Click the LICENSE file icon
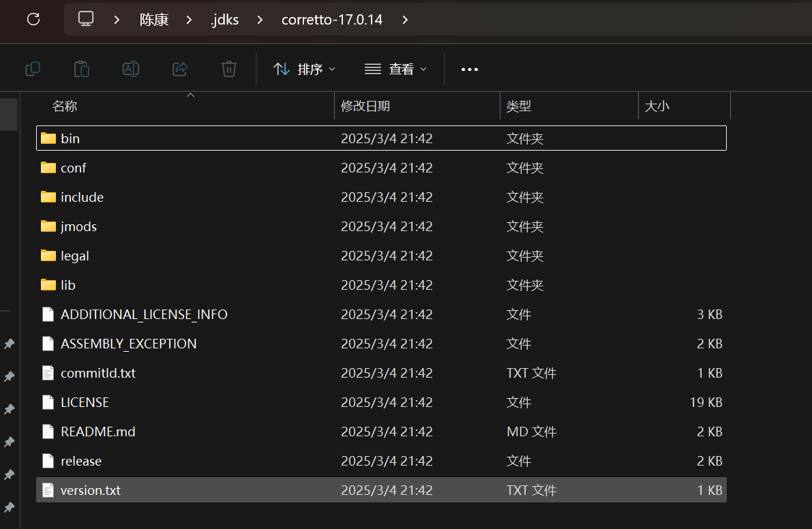The height and width of the screenshot is (529, 812). tap(48, 402)
